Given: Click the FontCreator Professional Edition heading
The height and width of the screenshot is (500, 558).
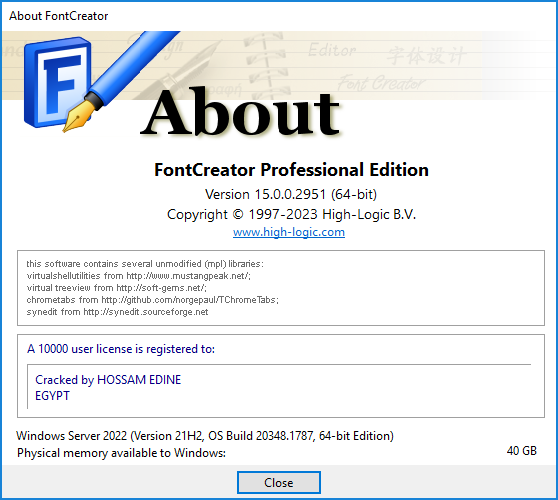Looking at the screenshot, I should click(x=291, y=170).
